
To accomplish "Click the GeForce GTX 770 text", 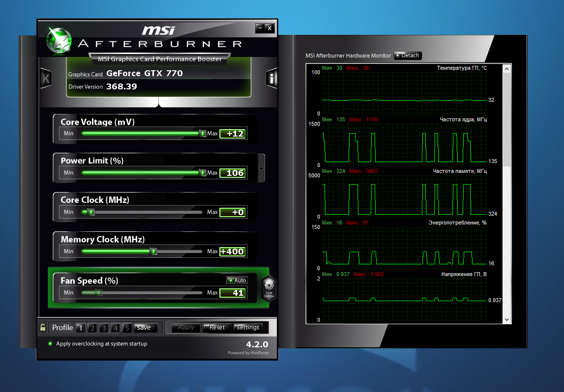I will [145, 73].
